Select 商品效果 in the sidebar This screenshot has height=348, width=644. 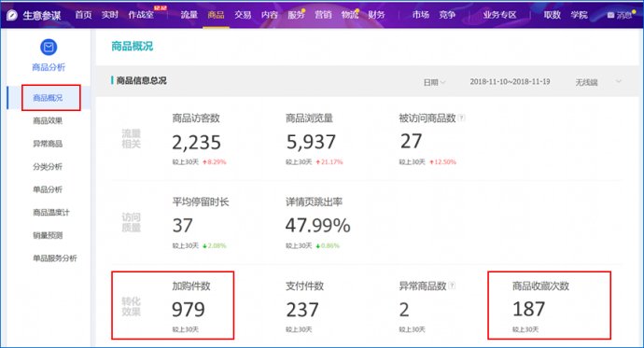tap(48, 120)
